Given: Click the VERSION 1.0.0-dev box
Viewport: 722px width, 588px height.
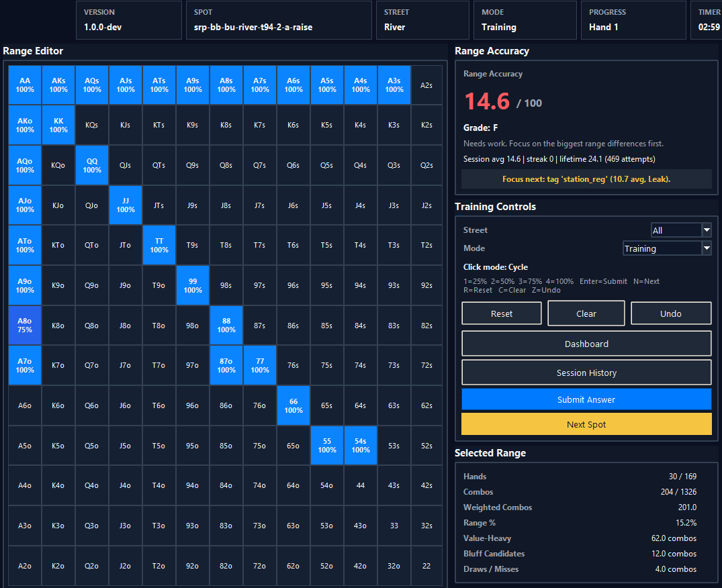Looking at the screenshot, I should pos(129,19).
